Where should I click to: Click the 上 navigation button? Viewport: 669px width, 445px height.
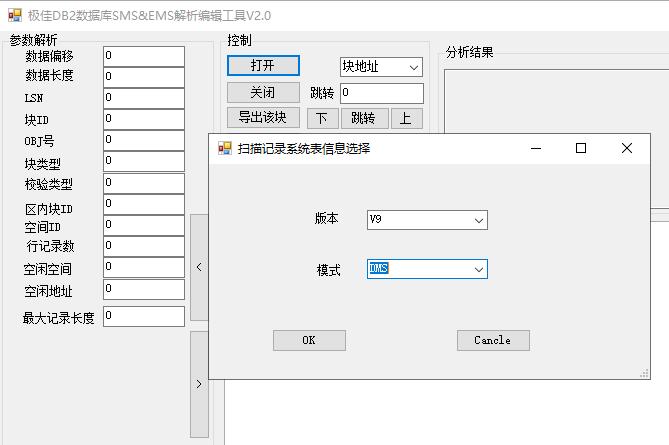[407, 118]
